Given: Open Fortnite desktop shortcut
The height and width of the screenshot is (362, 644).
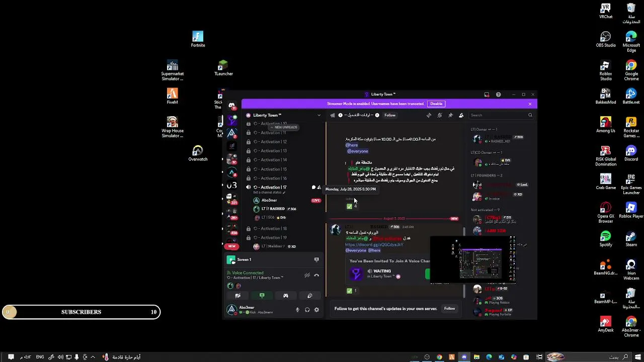Looking at the screenshot, I should pos(198,39).
